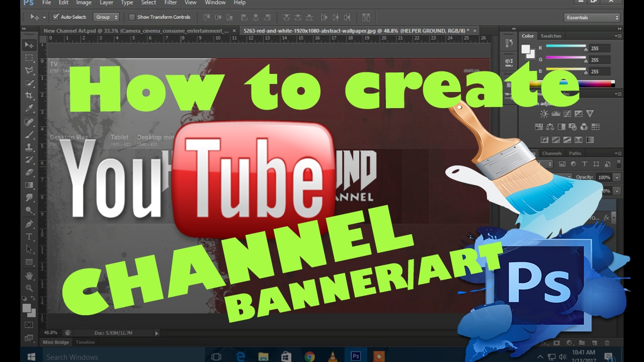Image resolution: width=644 pixels, height=362 pixels.
Task: Select the History Brush tool
Action: [x=29, y=160]
